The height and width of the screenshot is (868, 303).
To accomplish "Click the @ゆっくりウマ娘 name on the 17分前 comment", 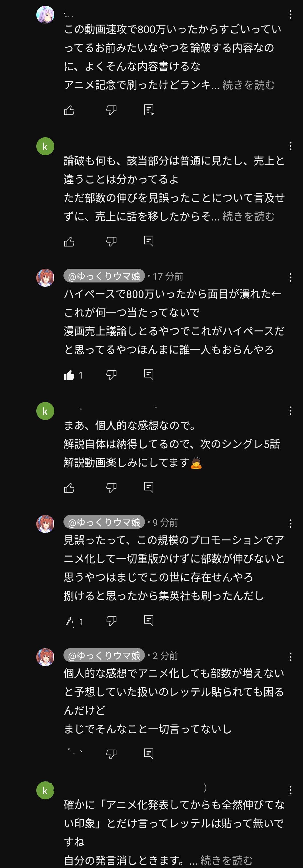I will [104, 276].
